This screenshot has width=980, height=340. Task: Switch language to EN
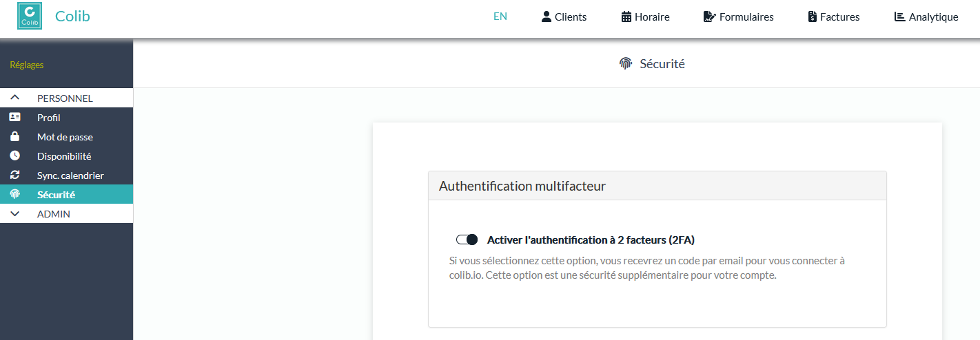(x=500, y=17)
